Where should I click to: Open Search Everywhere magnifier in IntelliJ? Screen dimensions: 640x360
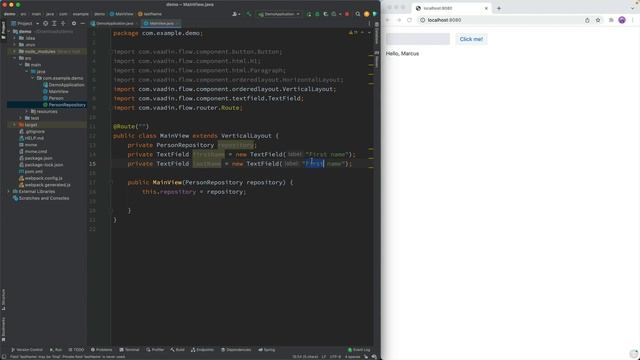point(358,14)
